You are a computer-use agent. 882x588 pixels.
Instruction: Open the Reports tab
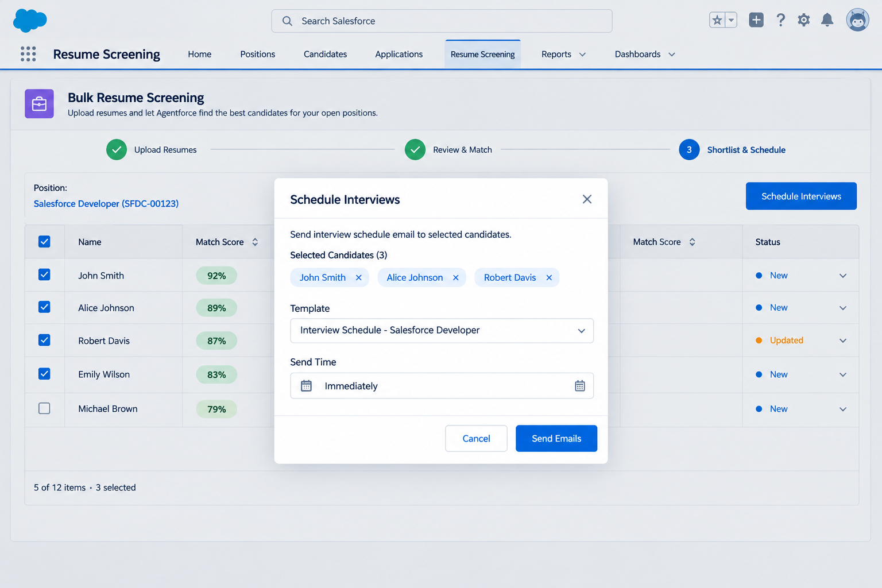(556, 54)
